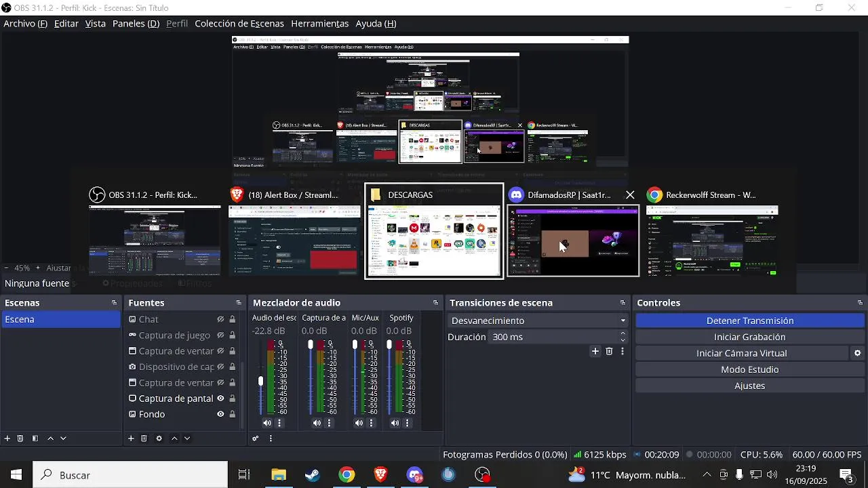Hide the Fondo source via its eye icon
The height and width of the screenshot is (488, 868).
pyautogui.click(x=220, y=414)
